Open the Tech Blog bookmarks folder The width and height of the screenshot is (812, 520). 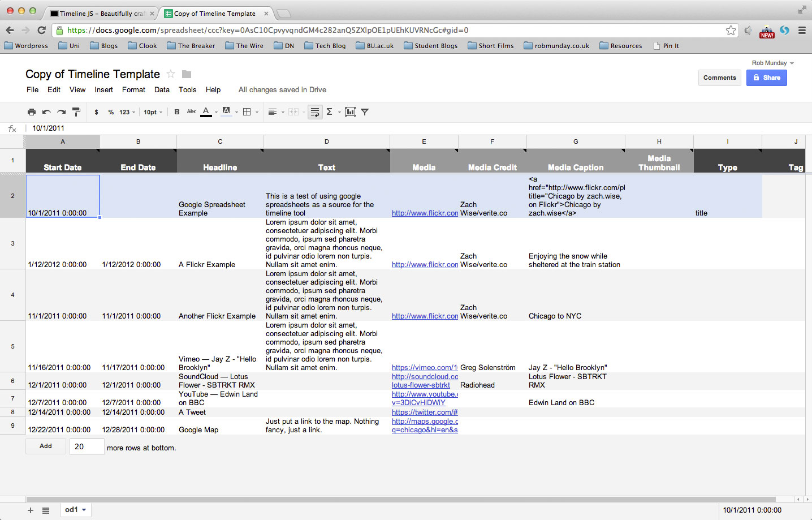pos(325,46)
